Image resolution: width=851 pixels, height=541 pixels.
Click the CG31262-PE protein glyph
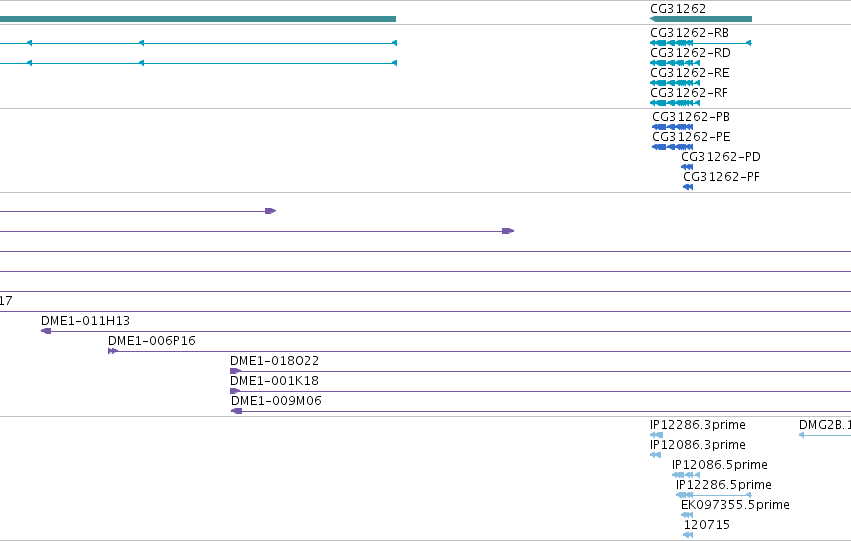[672, 147]
